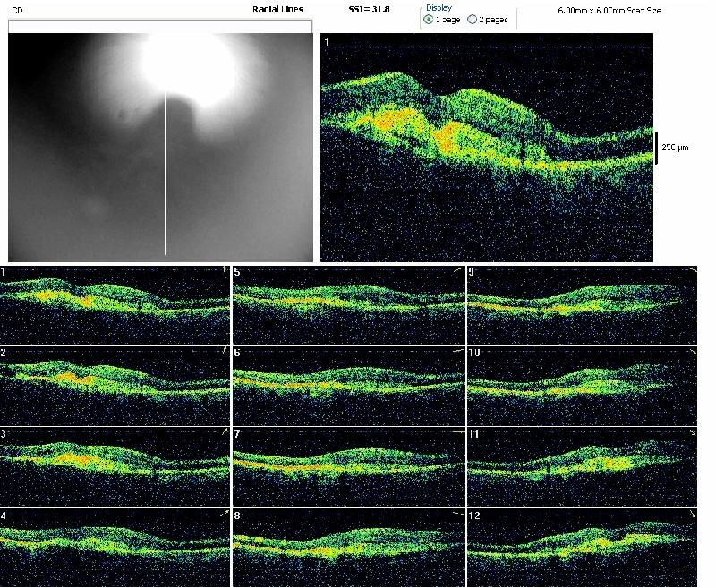Open radial scan thumbnail 7
This screenshot has height=588, width=716.
point(348,465)
